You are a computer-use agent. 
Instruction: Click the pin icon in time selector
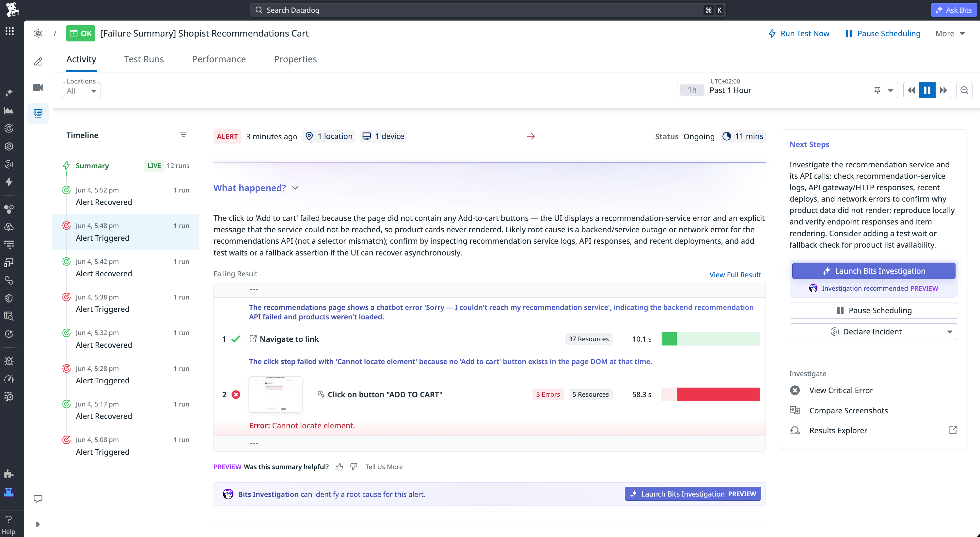coord(877,90)
